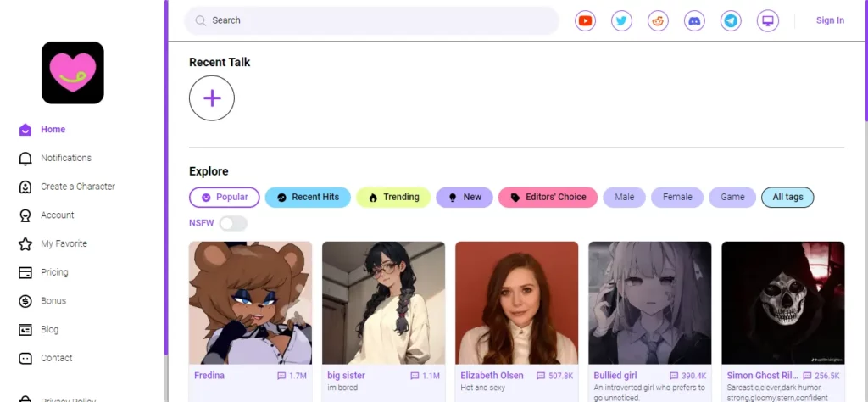This screenshot has width=868, height=402.
Task: Click the Notifications bell icon in sidebar
Action: tap(25, 159)
